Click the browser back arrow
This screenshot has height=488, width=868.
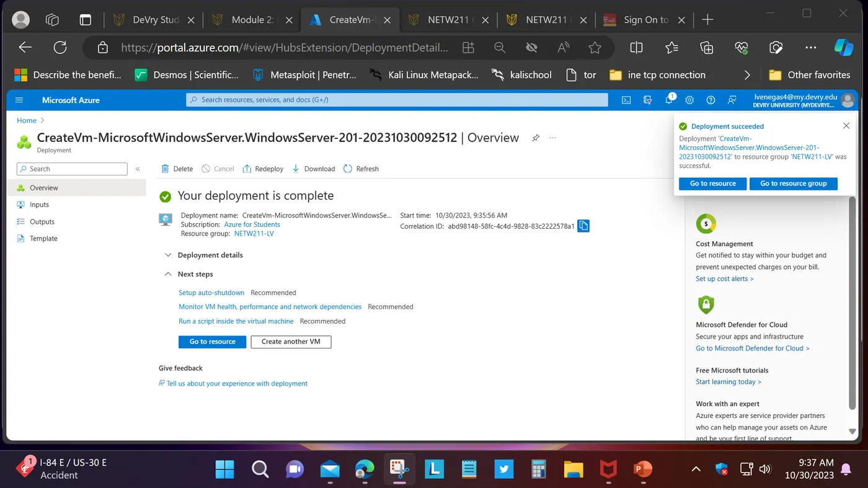tap(25, 47)
